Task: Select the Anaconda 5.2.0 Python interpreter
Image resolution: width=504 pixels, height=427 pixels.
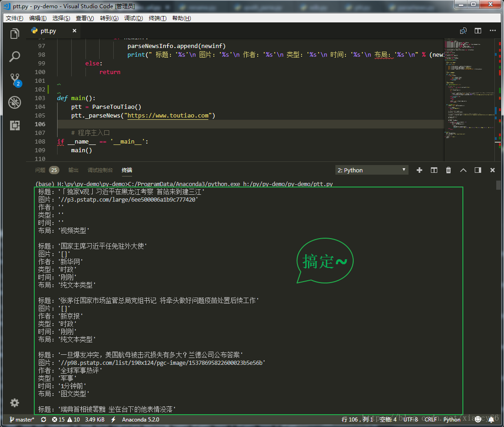Action: (x=140, y=419)
